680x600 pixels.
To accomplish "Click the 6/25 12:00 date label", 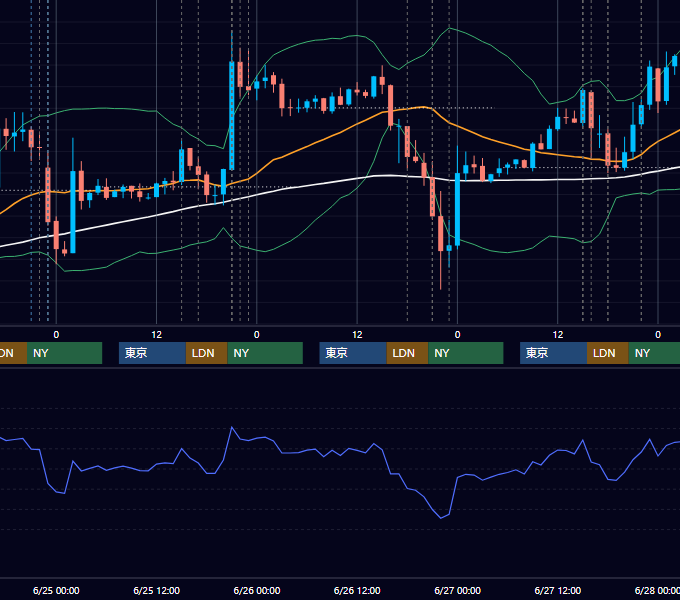I will 157,590.
